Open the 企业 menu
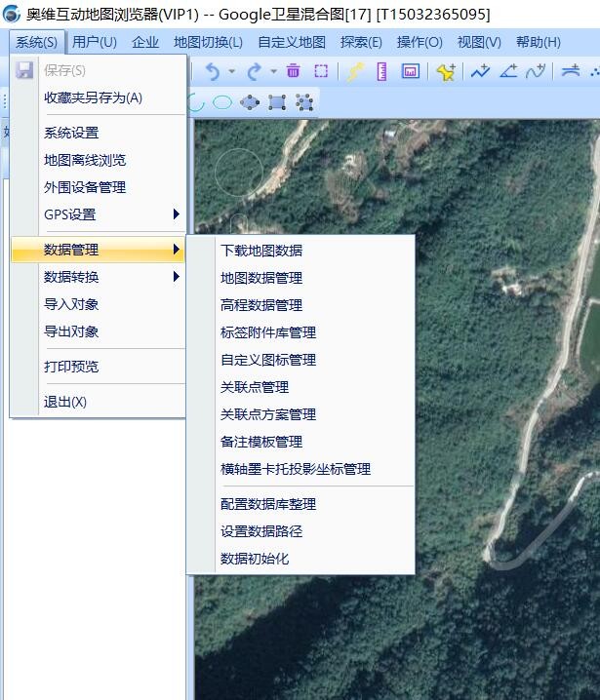The height and width of the screenshot is (700, 600). click(x=145, y=43)
